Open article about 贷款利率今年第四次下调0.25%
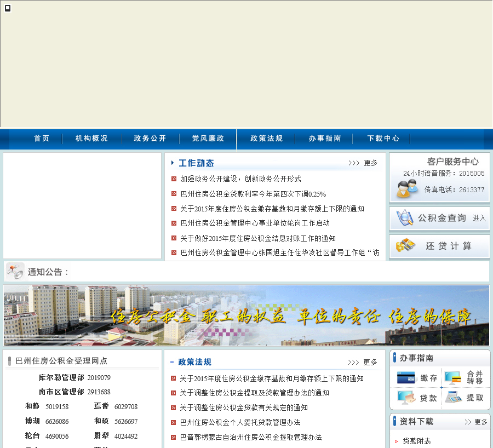This screenshot has width=493, height=448. click(253, 194)
